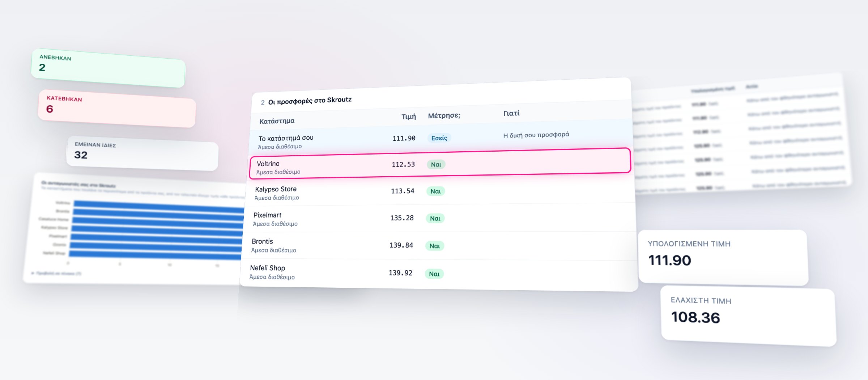Click the Ναι badge in the Kalypso Store row
This screenshot has width=868, height=380.
435,191
